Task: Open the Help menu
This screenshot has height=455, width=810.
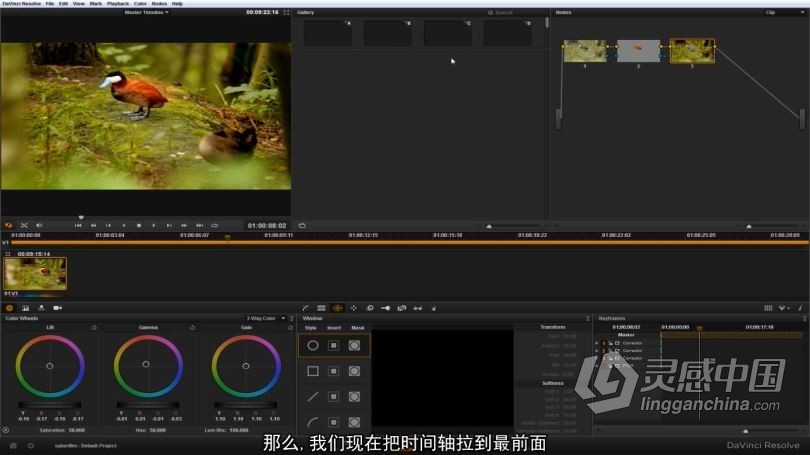Action: 177,4
